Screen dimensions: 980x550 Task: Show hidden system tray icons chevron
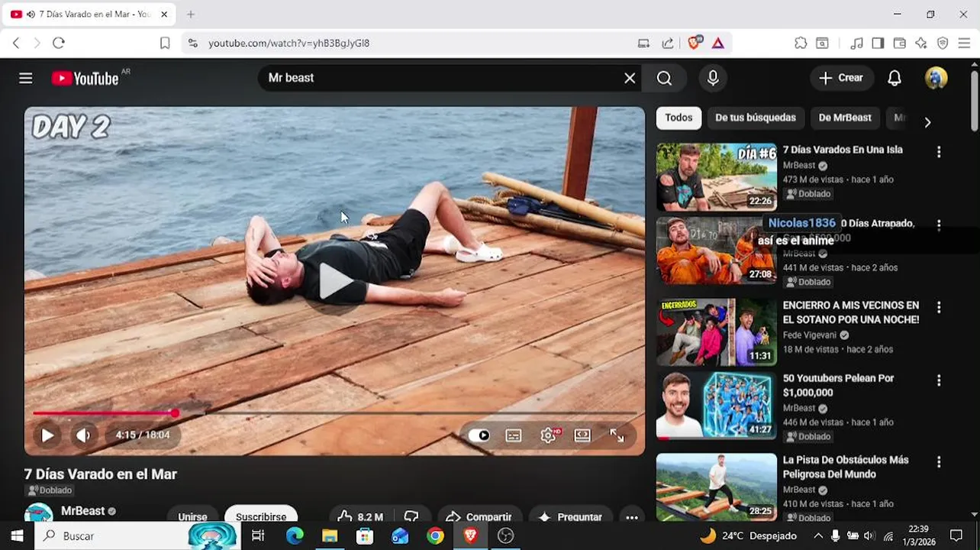click(818, 536)
